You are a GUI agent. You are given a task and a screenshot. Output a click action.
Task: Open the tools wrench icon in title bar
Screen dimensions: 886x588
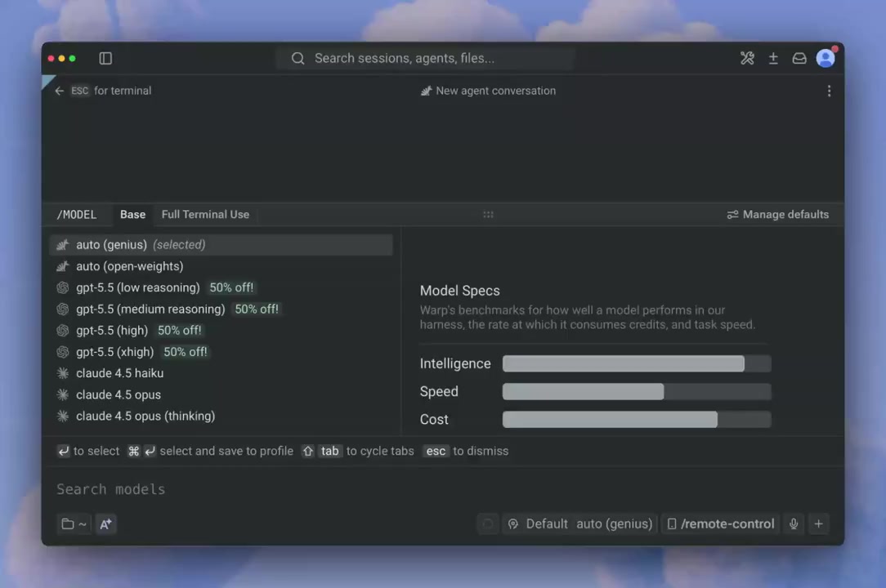pos(747,58)
